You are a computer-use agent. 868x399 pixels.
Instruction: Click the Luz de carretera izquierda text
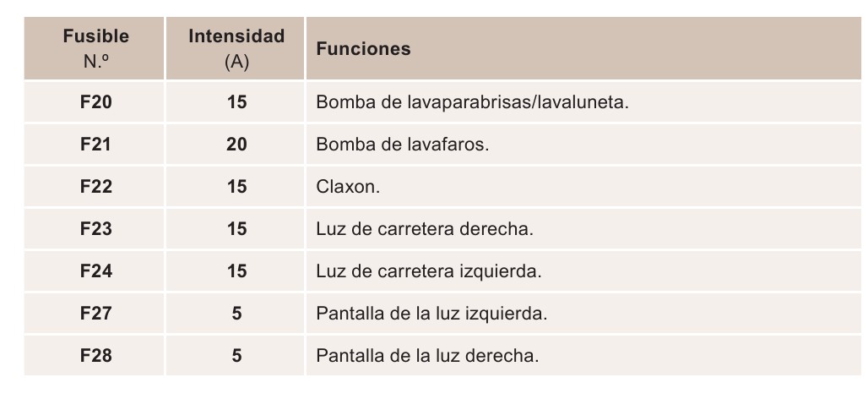click(x=428, y=271)
